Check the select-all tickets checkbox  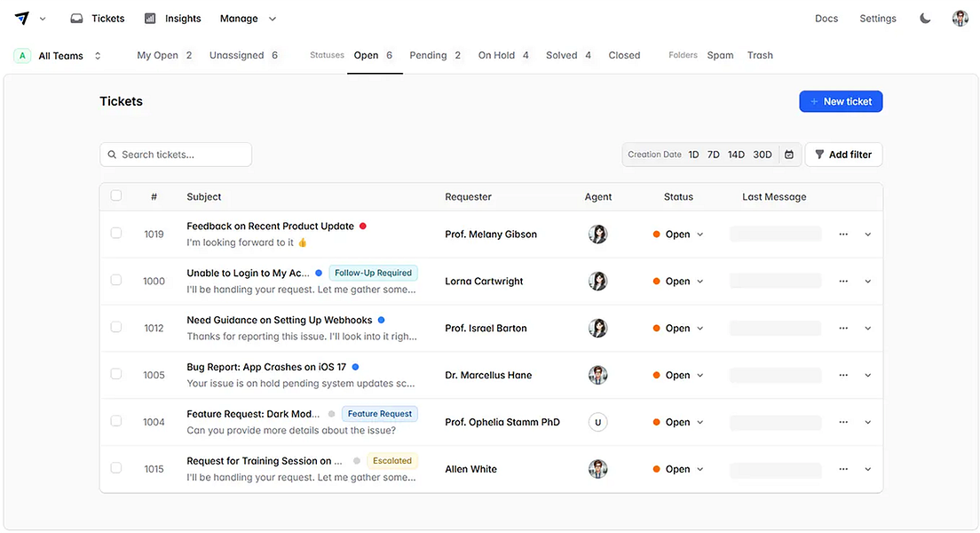[116, 195]
